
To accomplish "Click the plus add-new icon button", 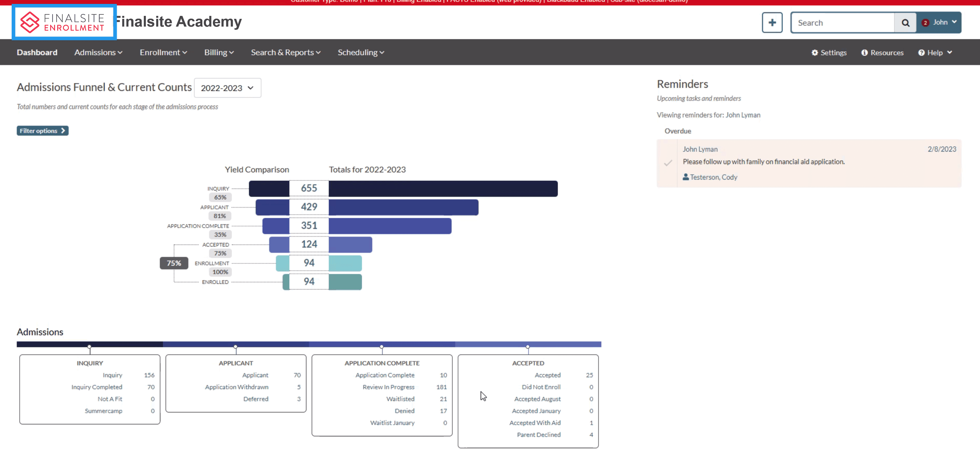I will pyautogui.click(x=772, y=23).
